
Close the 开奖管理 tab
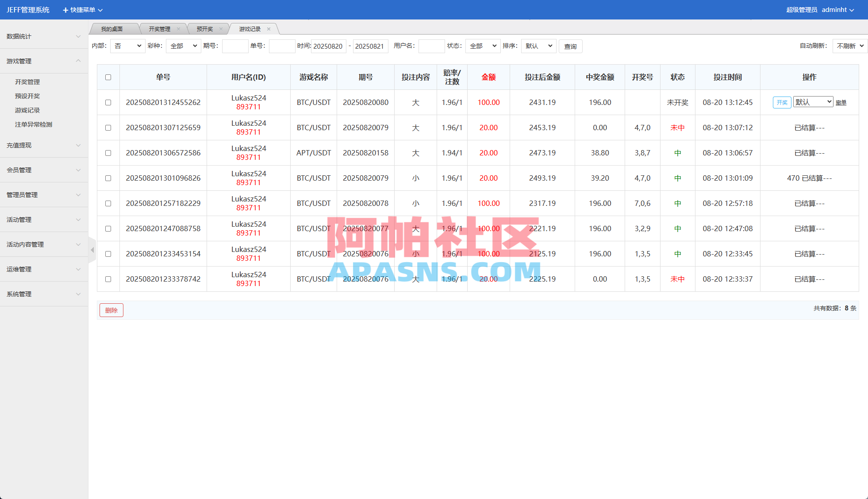pos(178,29)
